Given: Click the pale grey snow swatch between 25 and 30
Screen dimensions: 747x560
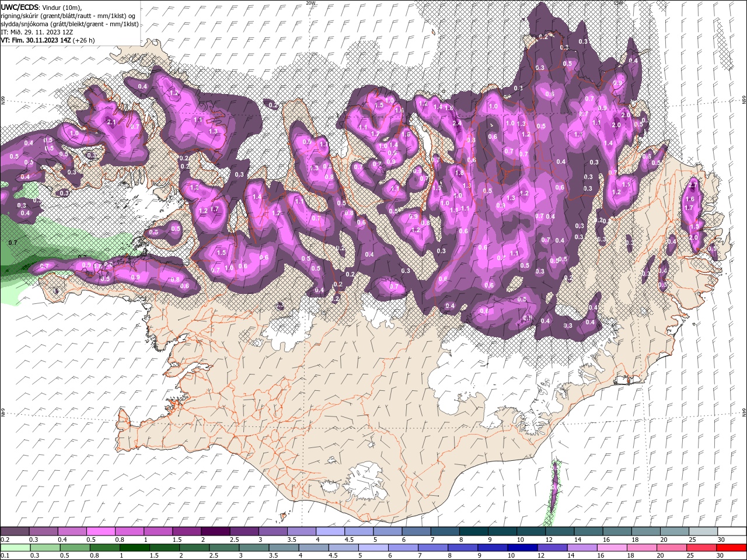Looking at the screenshot, I should pyautogui.click(x=703, y=531).
